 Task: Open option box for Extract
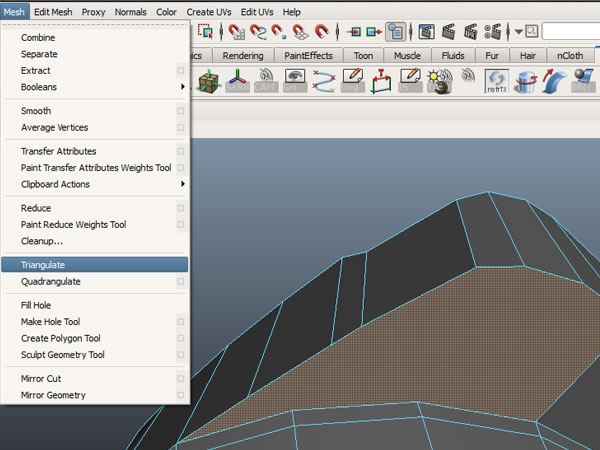[x=181, y=71]
